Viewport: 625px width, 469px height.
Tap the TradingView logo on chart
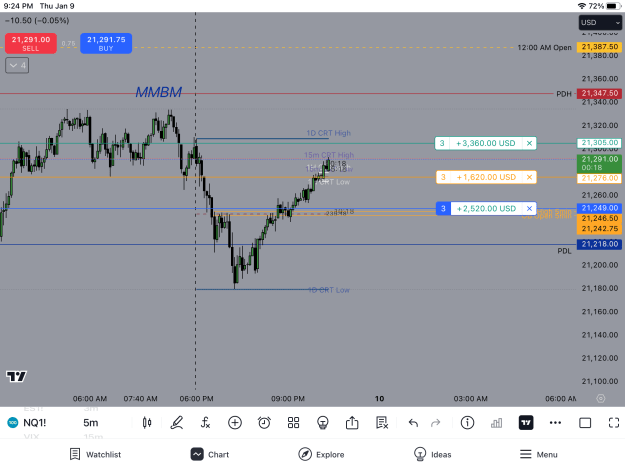click(x=16, y=376)
